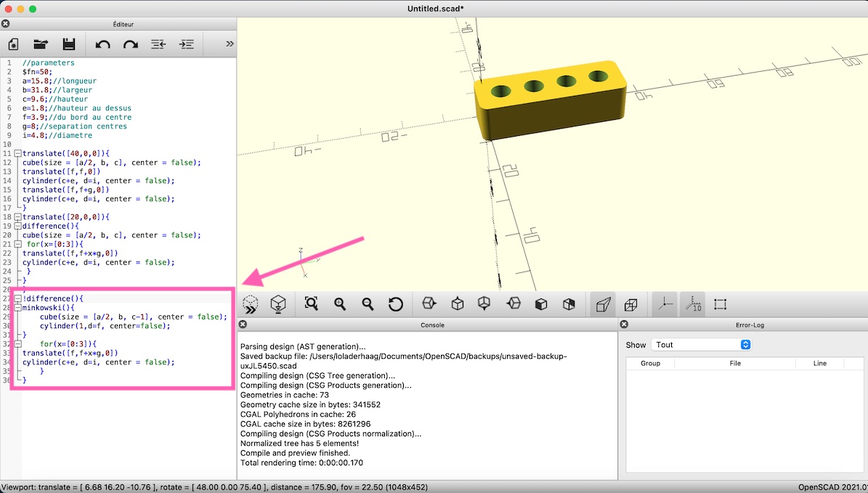Click 'Normalized tree has 5 elements!' console line
Viewport: 868px width, 493px height.
[x=299, y=443]
